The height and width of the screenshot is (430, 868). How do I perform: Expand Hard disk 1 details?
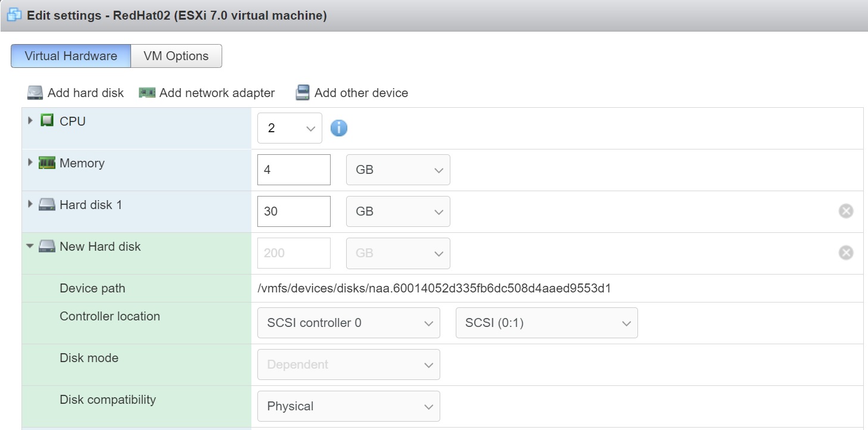pyautogui.click(x=30, y=204)
